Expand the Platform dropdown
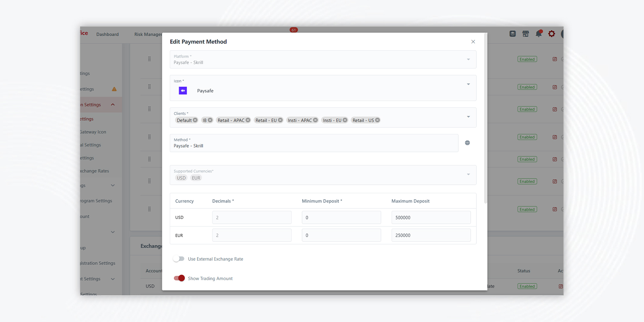Screen dimensions: 644x322 pyautogui.click(x=468, y=60)
